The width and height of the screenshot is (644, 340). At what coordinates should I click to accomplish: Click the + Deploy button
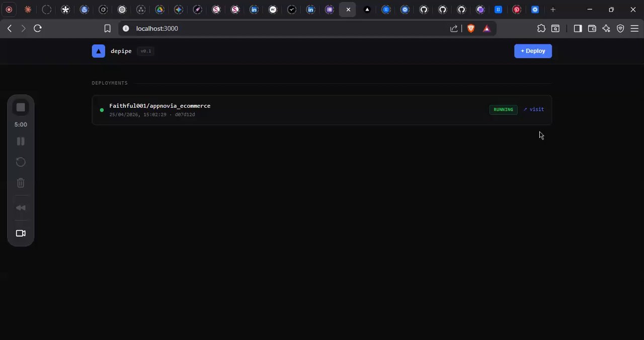click(x=533, y=51)
